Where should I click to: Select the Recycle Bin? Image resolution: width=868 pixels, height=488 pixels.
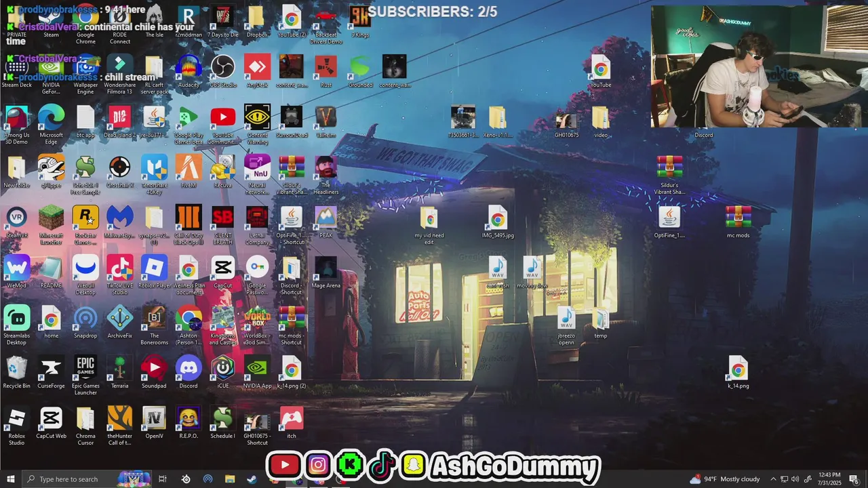(x=17, y=373)
